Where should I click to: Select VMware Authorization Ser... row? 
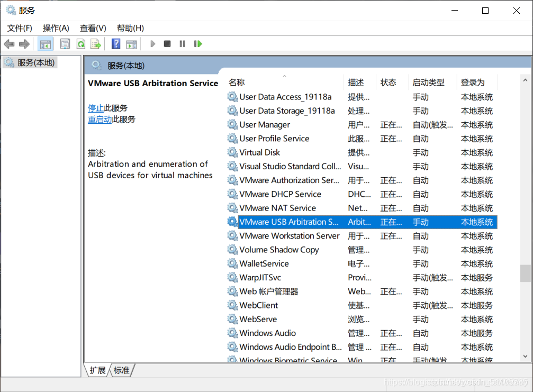pos(362,180)
